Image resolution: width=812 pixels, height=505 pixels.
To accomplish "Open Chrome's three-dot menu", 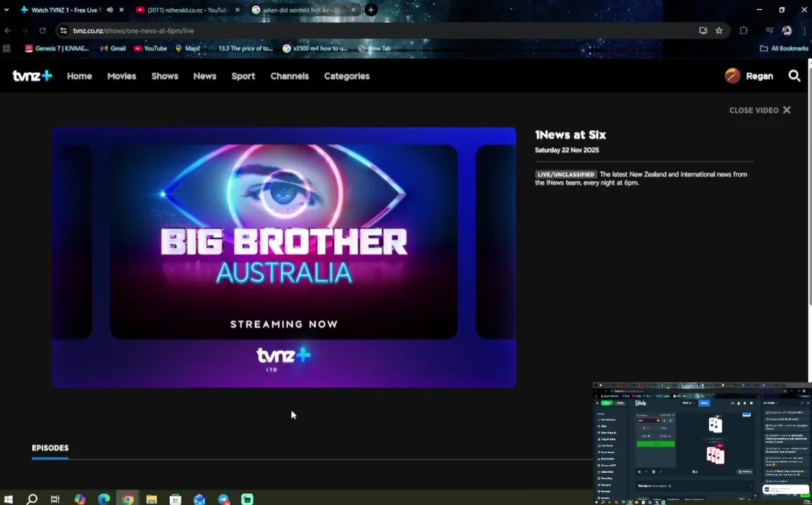I will click(x=804, y=31).
